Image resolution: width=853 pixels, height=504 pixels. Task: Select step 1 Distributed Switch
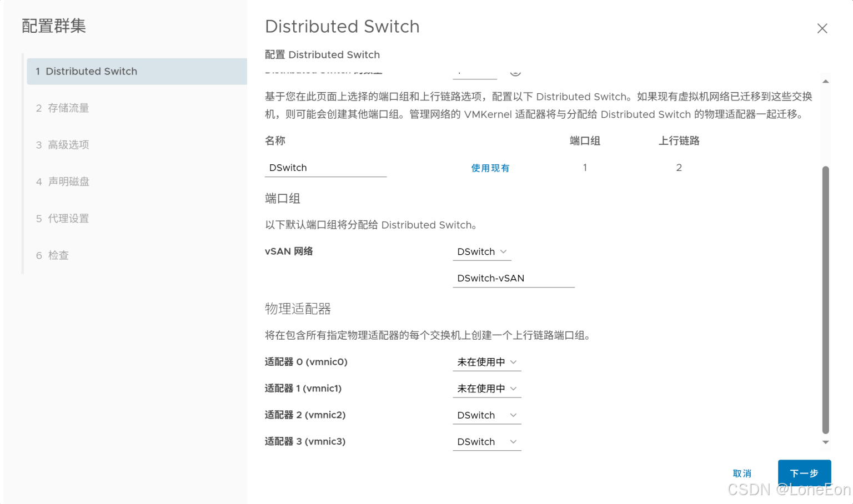point(137,71)
